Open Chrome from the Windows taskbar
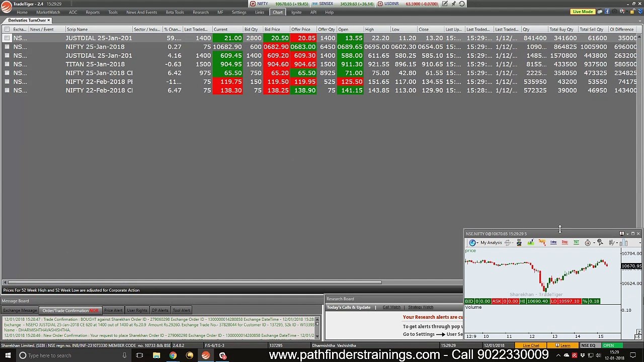Viewport: 644px width, 362px height. point(173,355)
